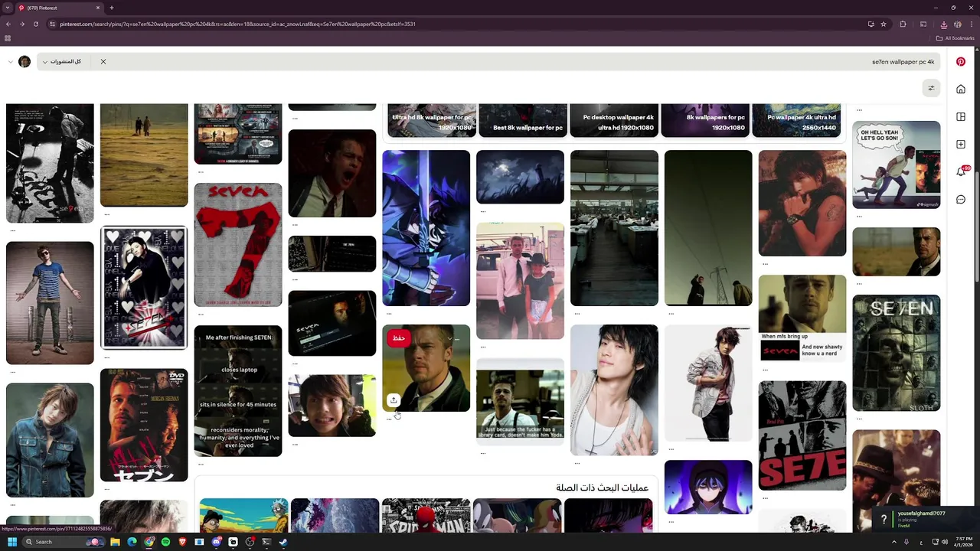The image size is (980, 551).
Task: Open the red Seven 7 poster pin
Action: 238,245
